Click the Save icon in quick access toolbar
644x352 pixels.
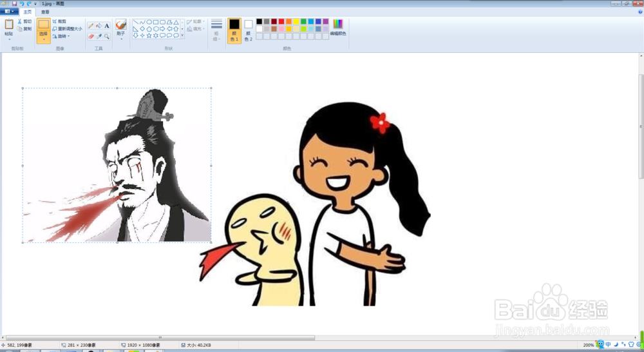(x=14, y=3)
